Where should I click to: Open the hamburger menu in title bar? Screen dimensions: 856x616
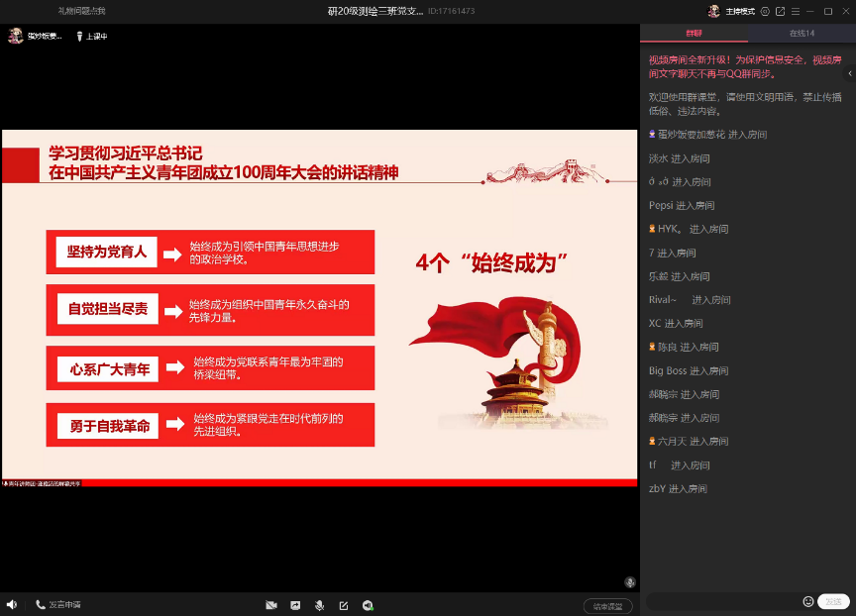(x=796, y=11)
